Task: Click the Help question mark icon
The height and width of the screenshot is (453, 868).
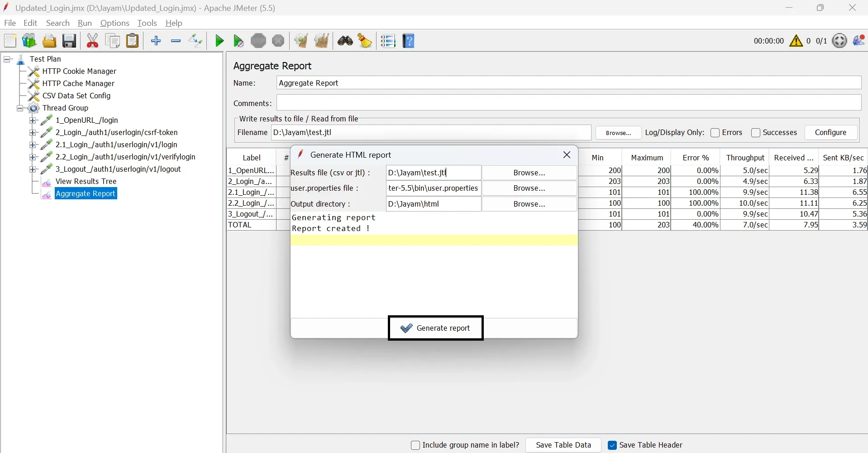Action: 409,41
